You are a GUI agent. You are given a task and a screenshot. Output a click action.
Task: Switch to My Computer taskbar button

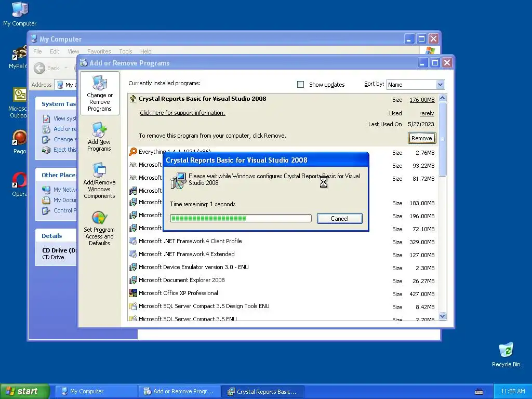tap(96, 391)
